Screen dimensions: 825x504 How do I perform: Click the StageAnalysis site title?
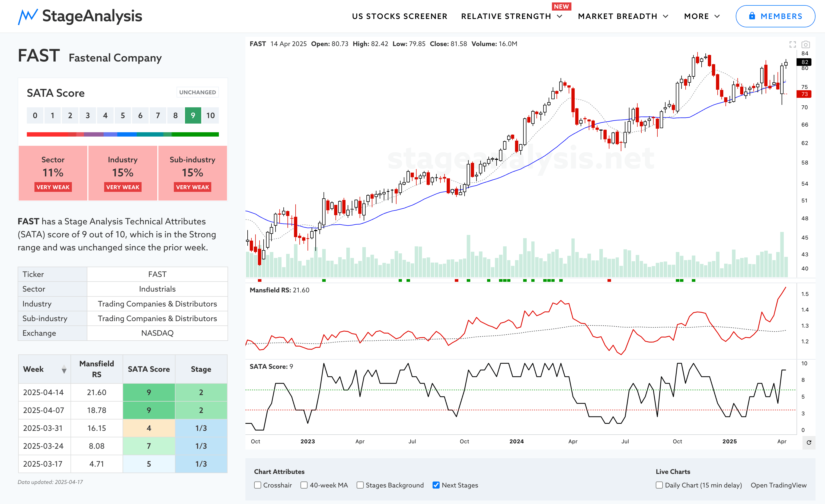tap(92, 16)
